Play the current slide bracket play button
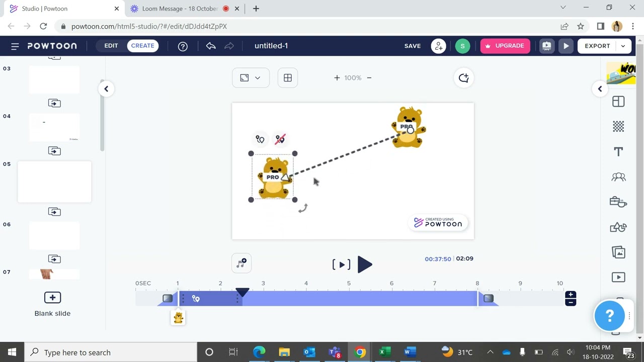 [x=342, y=264]
